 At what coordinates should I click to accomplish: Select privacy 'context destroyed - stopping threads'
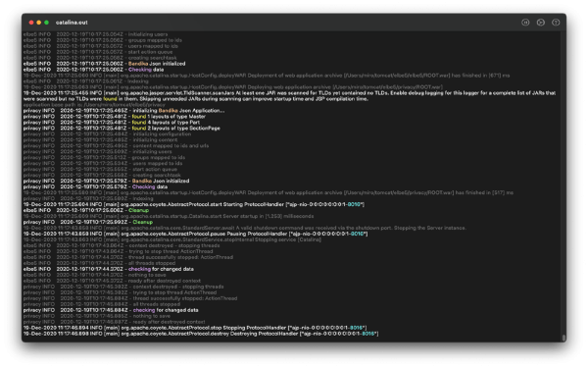tap(123, 287)
